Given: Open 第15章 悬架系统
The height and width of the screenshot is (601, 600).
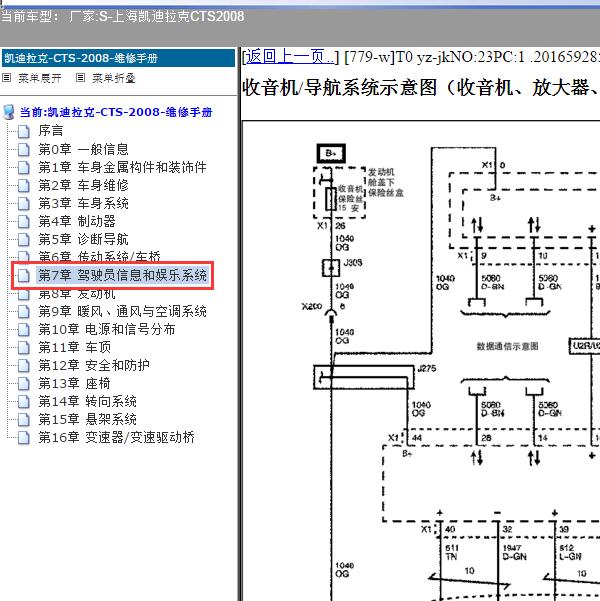Looking at the screenshot, I should tap(87, 419).
